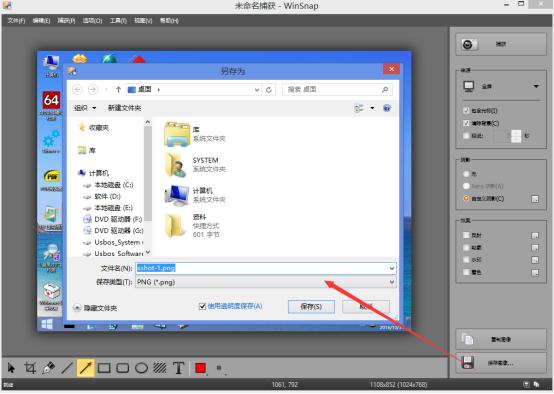
Task: Select the Line drawing tool
Action: click(67, 368)
